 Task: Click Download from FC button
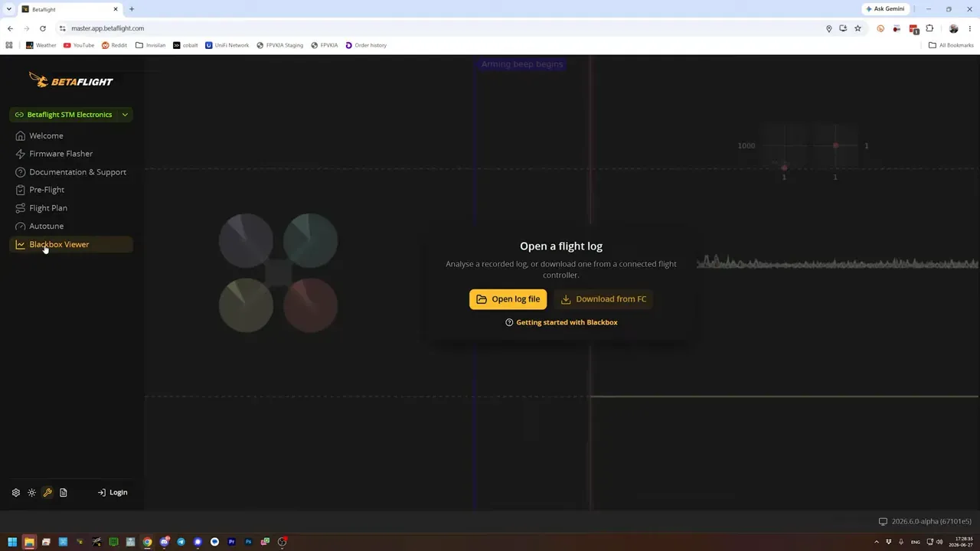click(603, 299)
